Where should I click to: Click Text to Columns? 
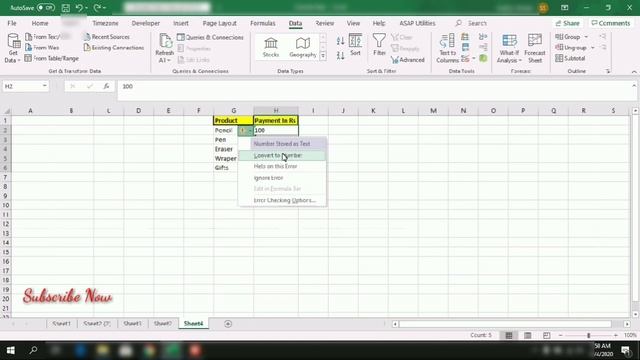447,48
